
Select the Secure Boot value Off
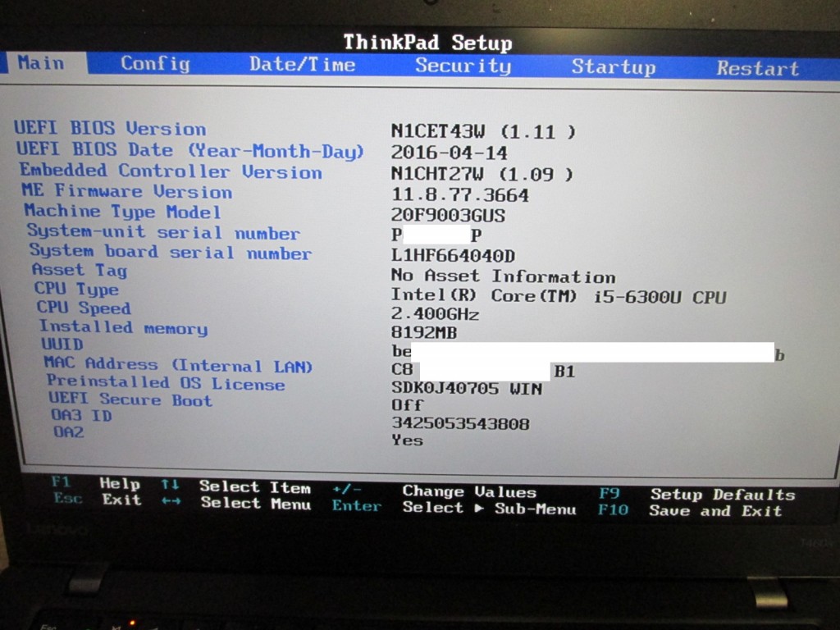[407, 405]
